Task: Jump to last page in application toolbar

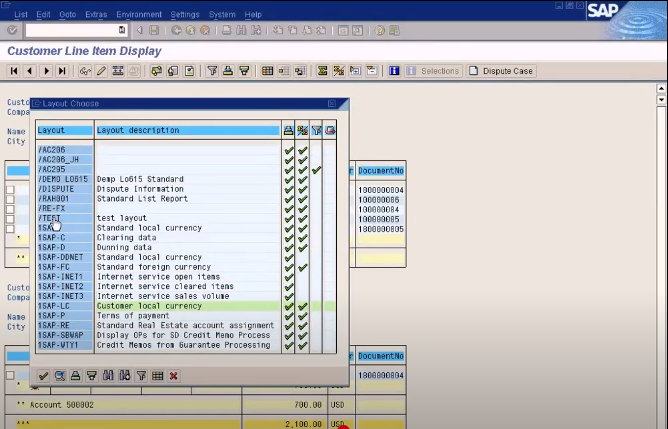Action: pyautogui.click(x=62, y=71)
